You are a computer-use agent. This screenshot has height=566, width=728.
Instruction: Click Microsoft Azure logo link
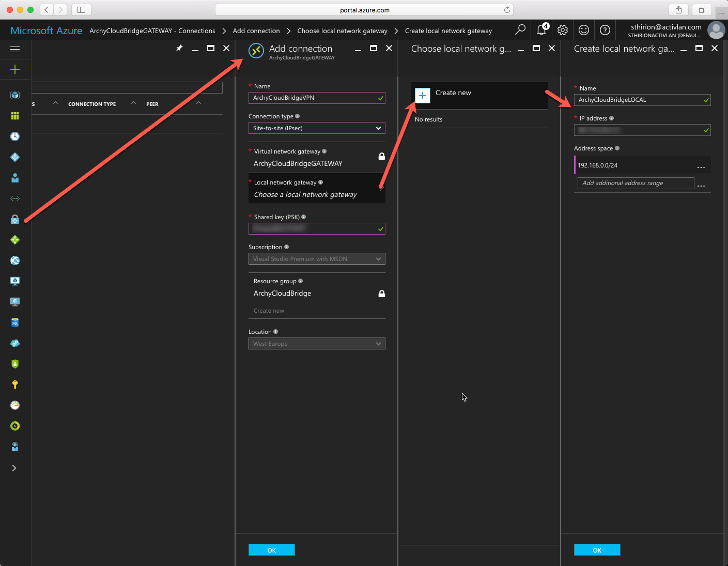click(x=47, y=30)
